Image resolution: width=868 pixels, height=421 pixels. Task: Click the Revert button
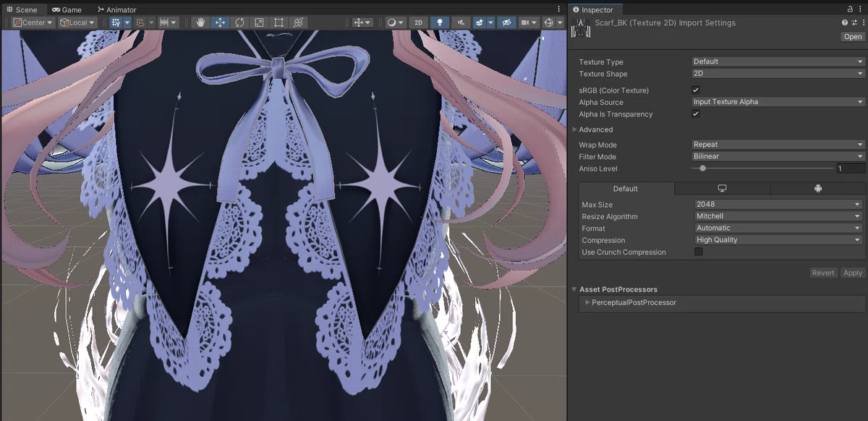[823, 273]
